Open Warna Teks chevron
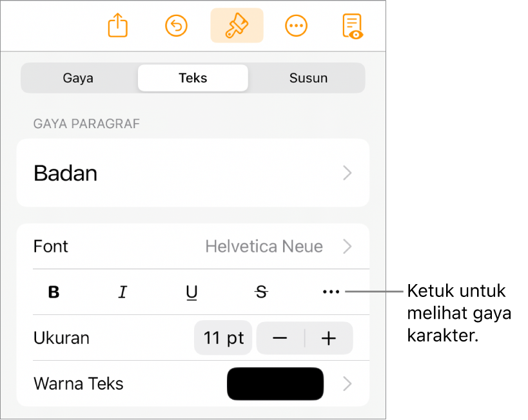 coord(347,384)
